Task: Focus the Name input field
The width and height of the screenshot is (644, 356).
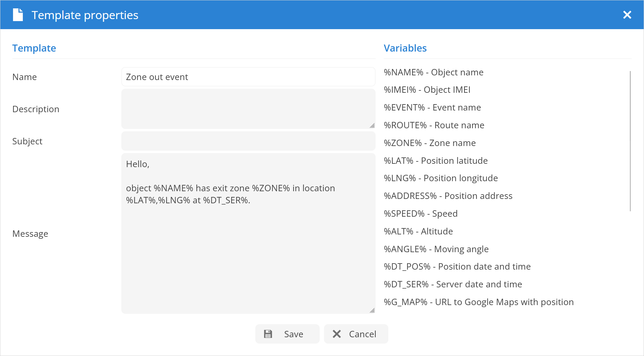Action: [x=248, y=77]
